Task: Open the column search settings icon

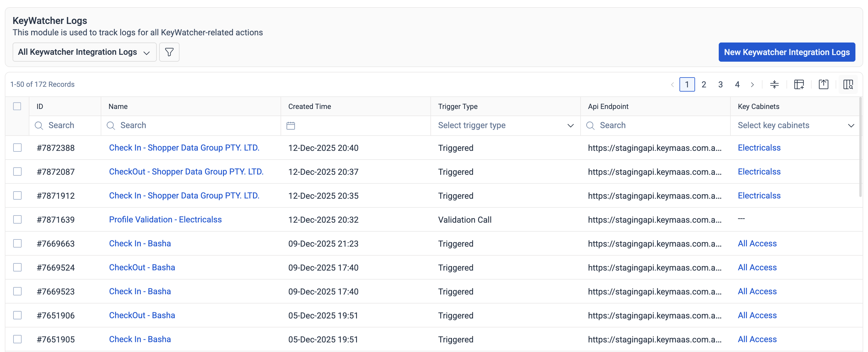Action: click(x=848, y=84)
